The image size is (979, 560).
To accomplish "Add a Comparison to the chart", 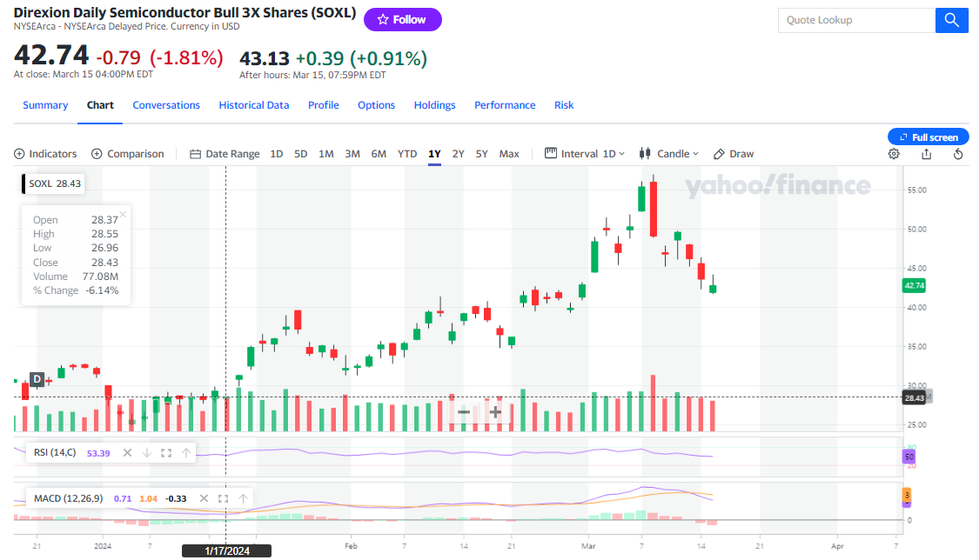I will coord(127,154).
